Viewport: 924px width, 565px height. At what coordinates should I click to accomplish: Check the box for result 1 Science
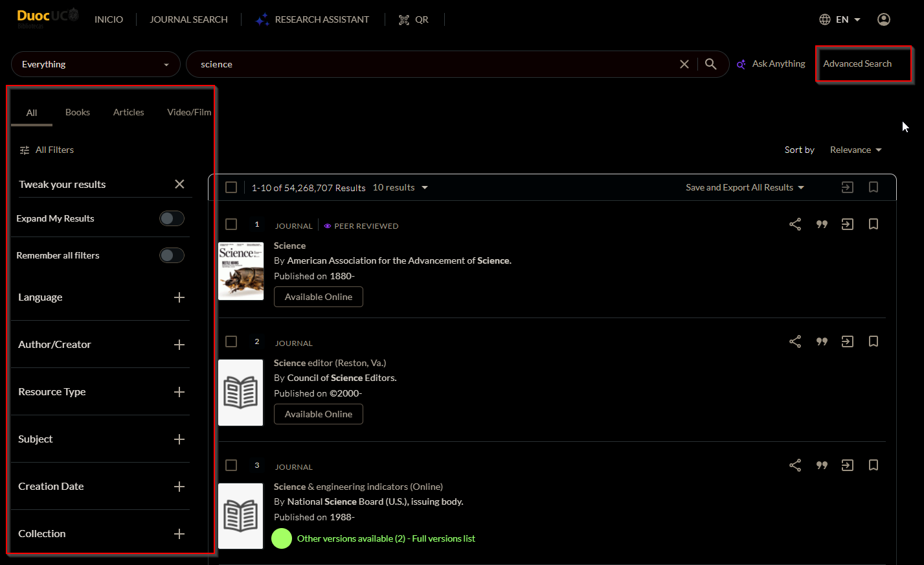(x=231, y=224)
